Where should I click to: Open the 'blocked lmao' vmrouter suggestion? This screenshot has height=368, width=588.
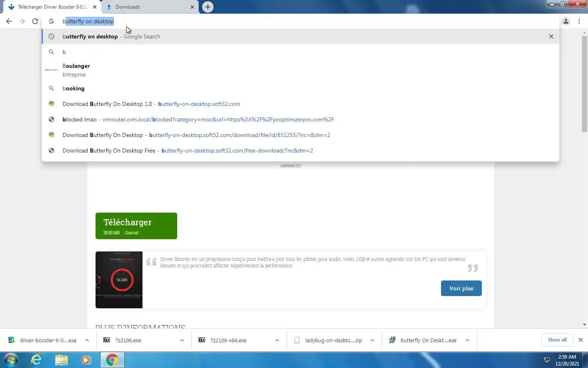tap(301, 119)
